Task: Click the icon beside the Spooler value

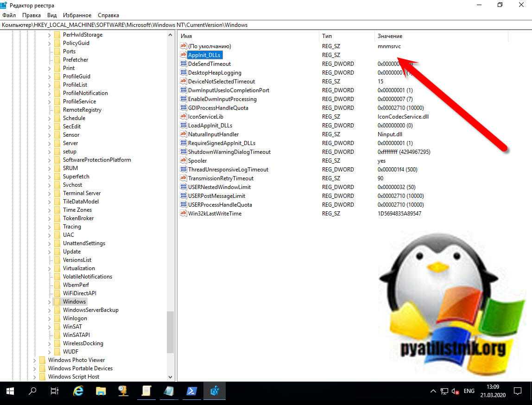Action: pos(183,161)
